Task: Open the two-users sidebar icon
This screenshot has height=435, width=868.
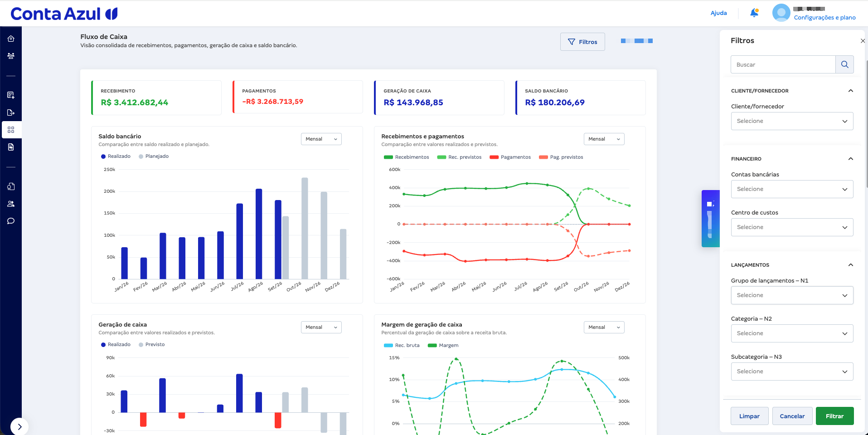Action: [11, 204]
